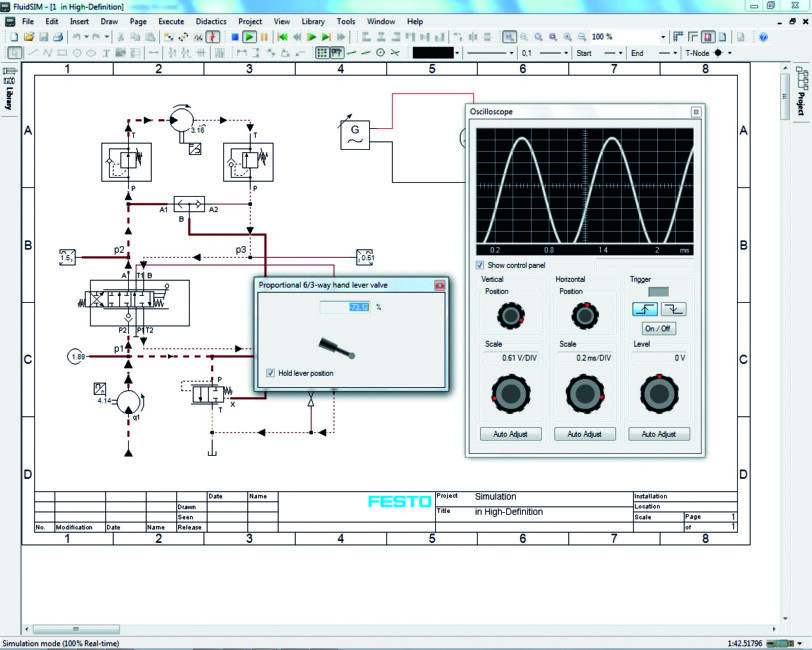Select rising edge trigger button
This screenshot has height=650, width=812.
(x=645, y=309)
